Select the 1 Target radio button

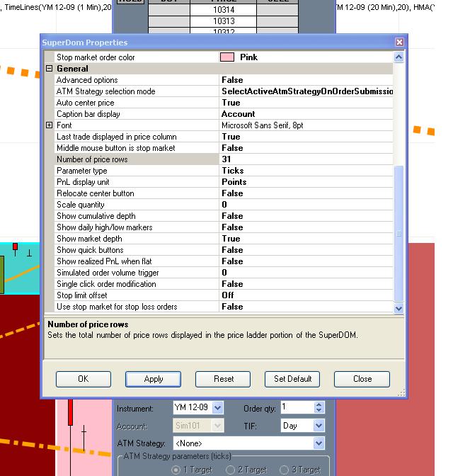[176, 470]
